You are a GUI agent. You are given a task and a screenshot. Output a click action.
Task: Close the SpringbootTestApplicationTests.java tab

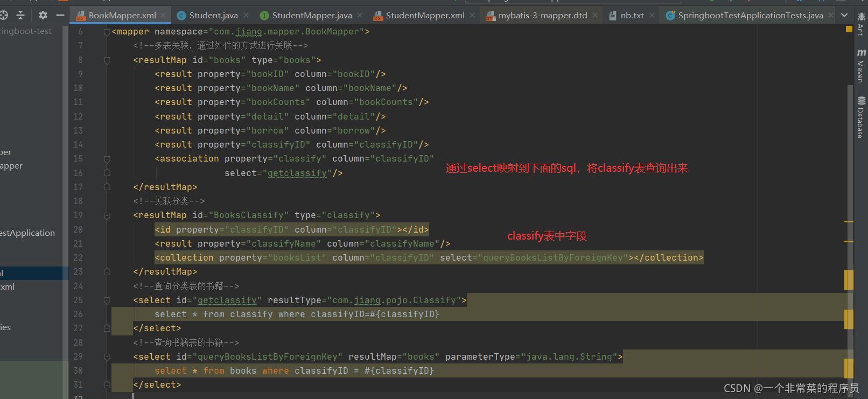tap(831, 16)
